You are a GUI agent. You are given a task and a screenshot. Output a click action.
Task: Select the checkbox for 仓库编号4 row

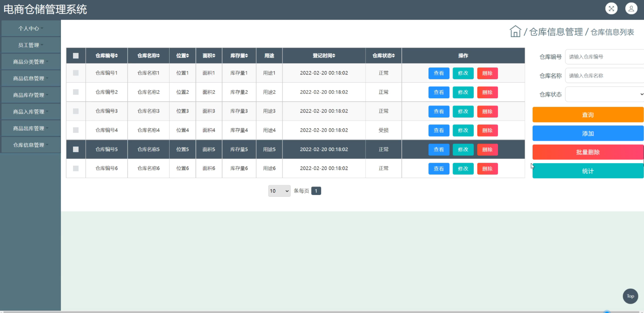click(76, 130)
